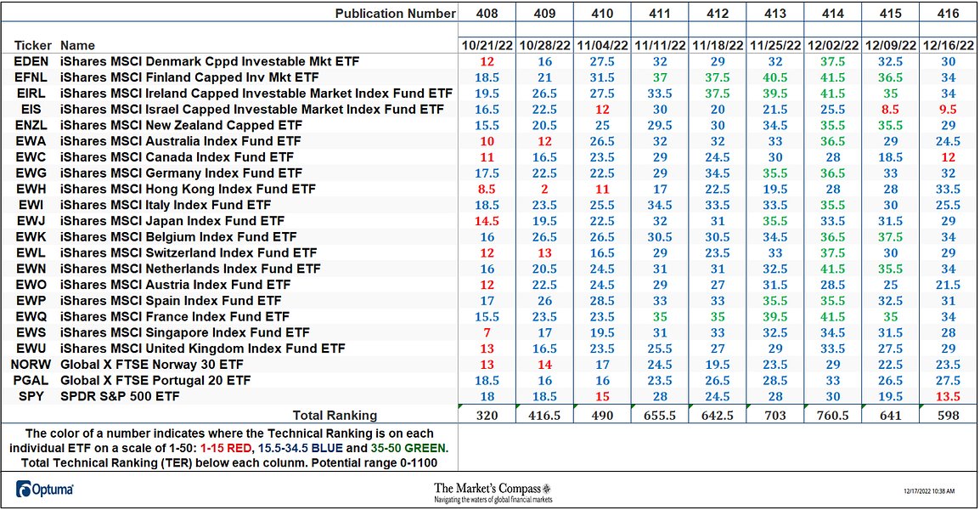Select the EWQ ticker
Image resolution: width=980 pixels, height=510 pixels.
pyautogui.click(x=31, y=317)
